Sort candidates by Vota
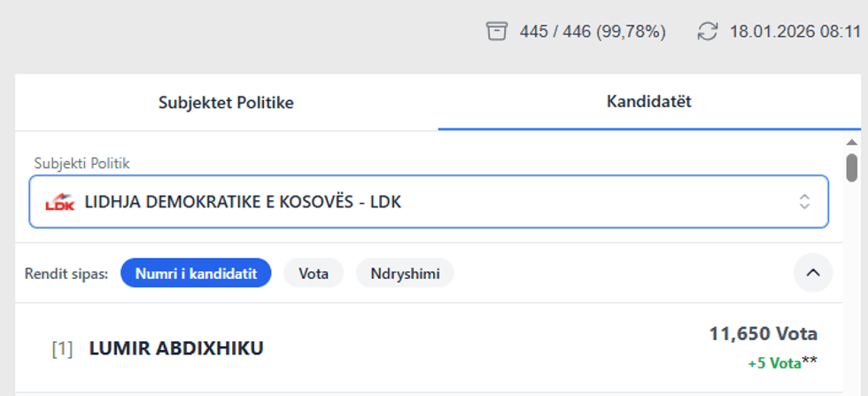The width and height of the screenshot is (868, 396). [314, 274]
